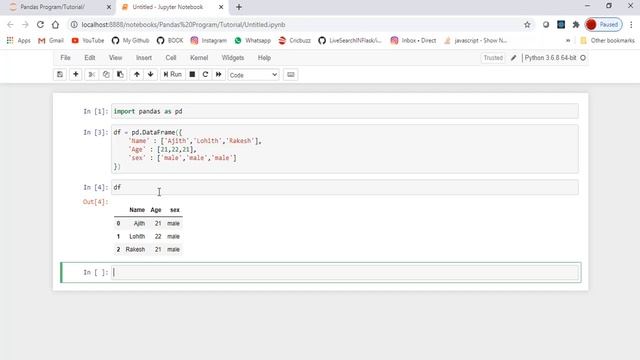This screenshot has height=360, width=640.
Task: Open the Apps bookmark shortcut
Action: pos(19,40)
